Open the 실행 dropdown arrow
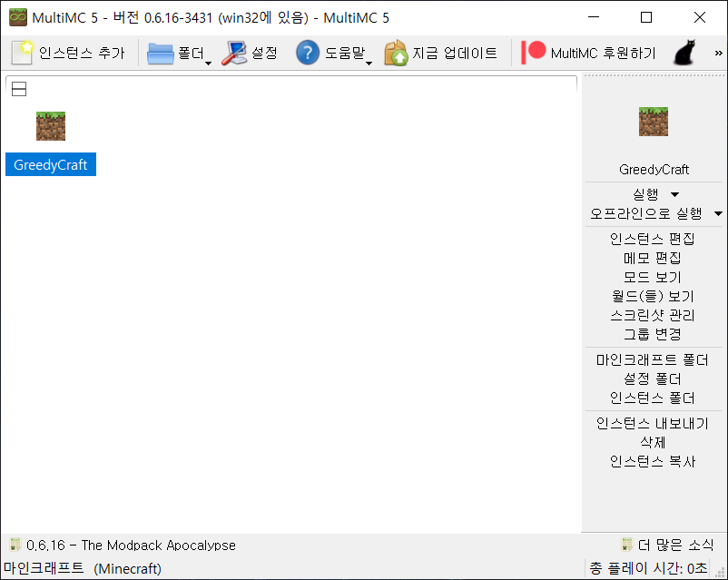The height and width of the screenshot is (580, 728). point(675,194)
